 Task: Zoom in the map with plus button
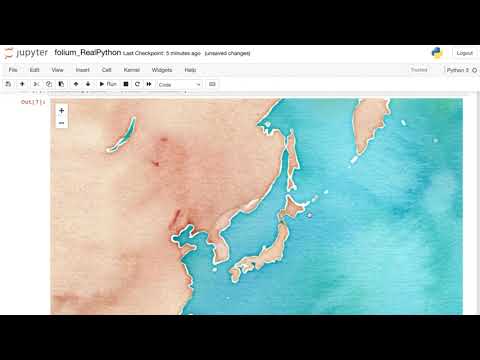pyautogui.click(x=61, y=111)
